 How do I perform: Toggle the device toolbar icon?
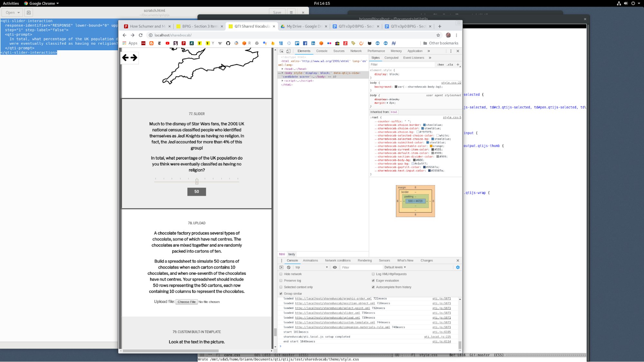tap(288, 51)
